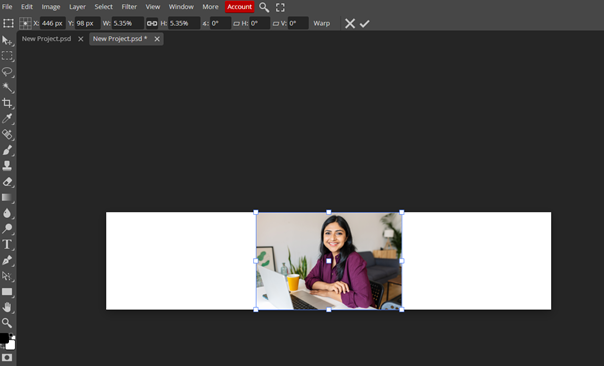
Task: Switch to first New Project.psd tab
Action: (x=47, y=39)
